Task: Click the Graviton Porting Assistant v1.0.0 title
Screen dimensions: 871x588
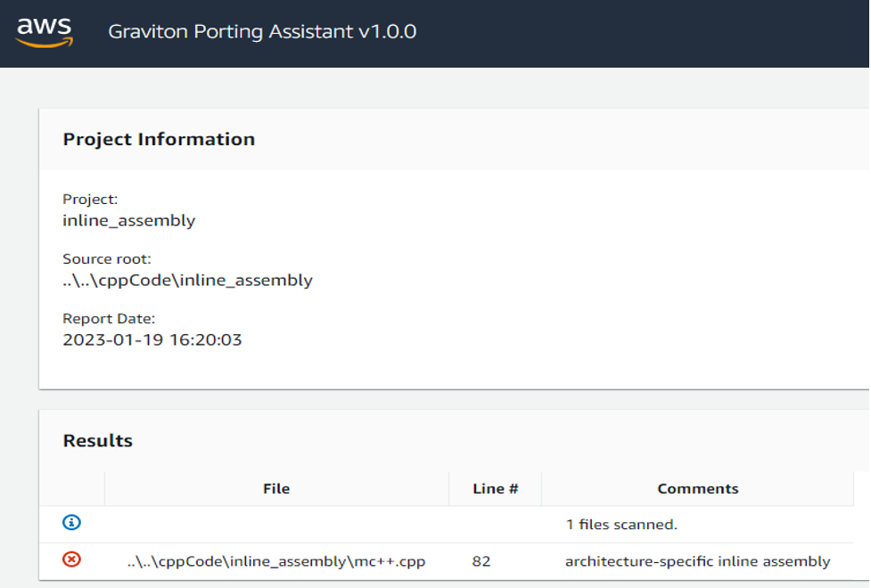Action: pyautogui.click(x=262, y=32)
